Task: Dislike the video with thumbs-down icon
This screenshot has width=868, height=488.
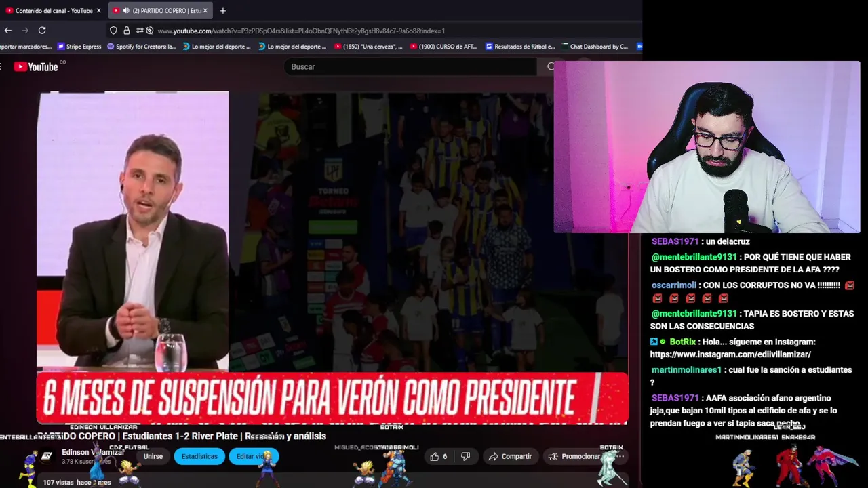Action: (465, 456)
